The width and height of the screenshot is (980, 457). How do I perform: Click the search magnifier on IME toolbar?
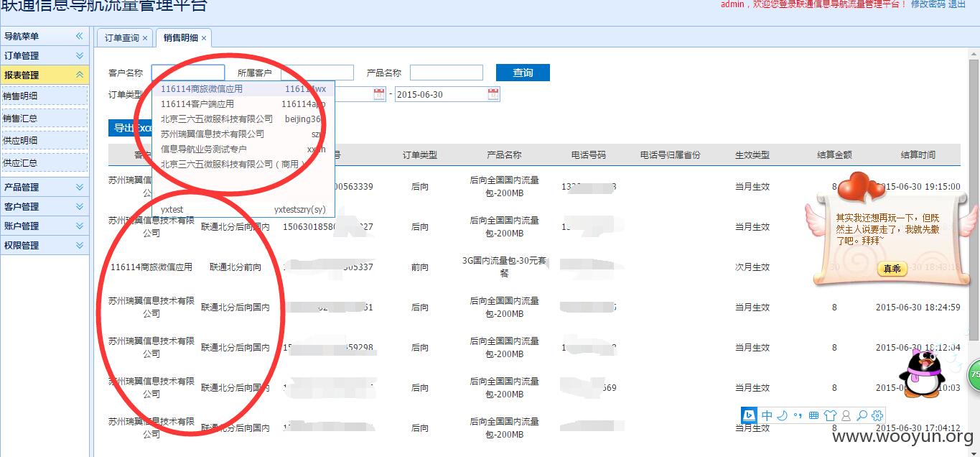pyautogui.click(x=862, y=415)
